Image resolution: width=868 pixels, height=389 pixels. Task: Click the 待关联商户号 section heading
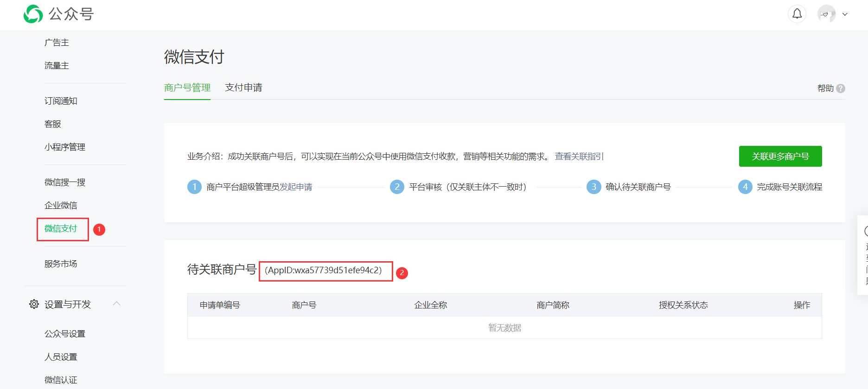[222, 270]
